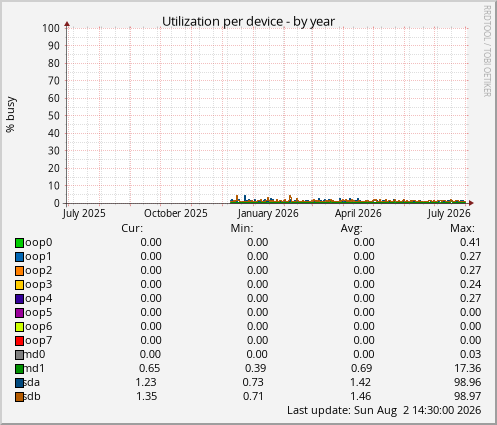Click the brown sdb legend swatch
Image resolution: width=497 pixels, height=425 pixels.
[x=19, y=397]
